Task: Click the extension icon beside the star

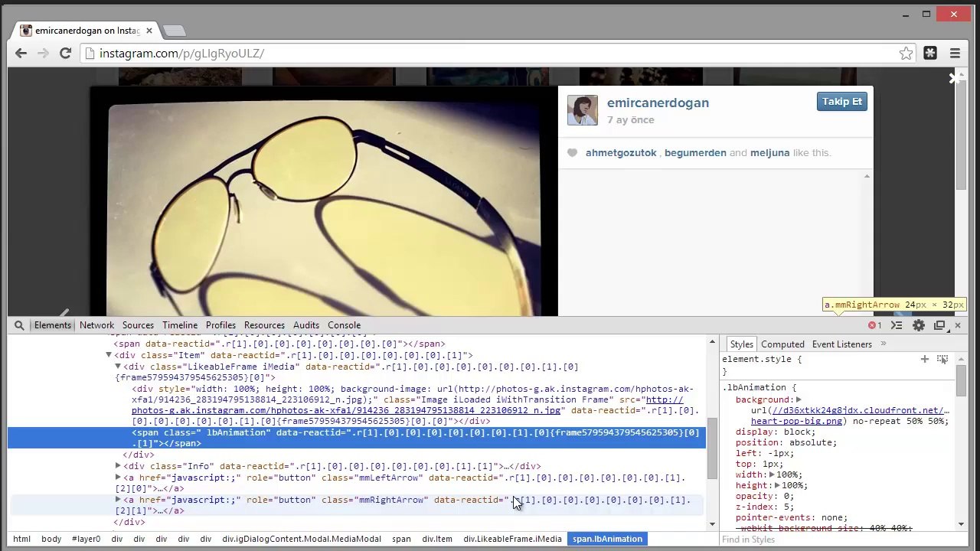Action: tap(930, 53)
